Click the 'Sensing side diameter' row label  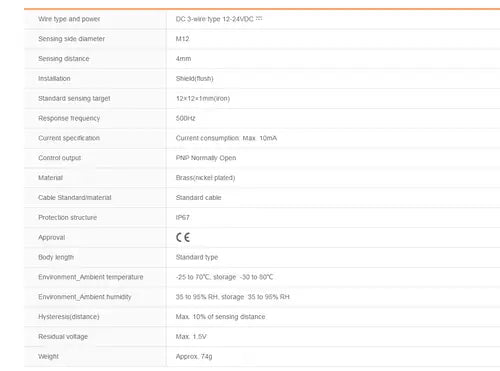point(71,39)
